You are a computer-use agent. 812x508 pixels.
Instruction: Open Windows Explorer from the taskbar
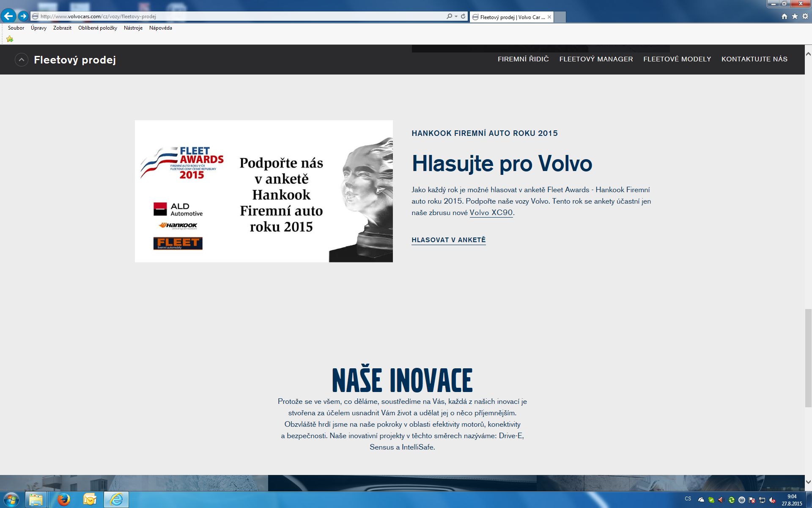pos(36,500)
